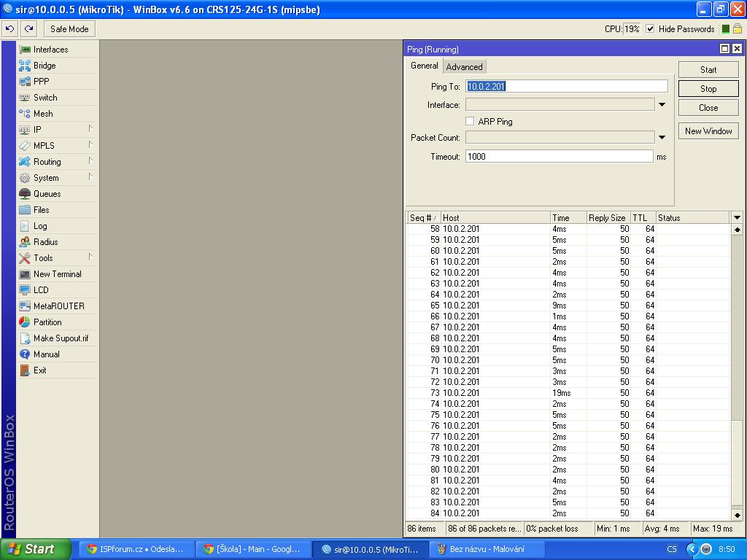Open the PPP sidebar icon
The image size is (747, 560).
25,82
